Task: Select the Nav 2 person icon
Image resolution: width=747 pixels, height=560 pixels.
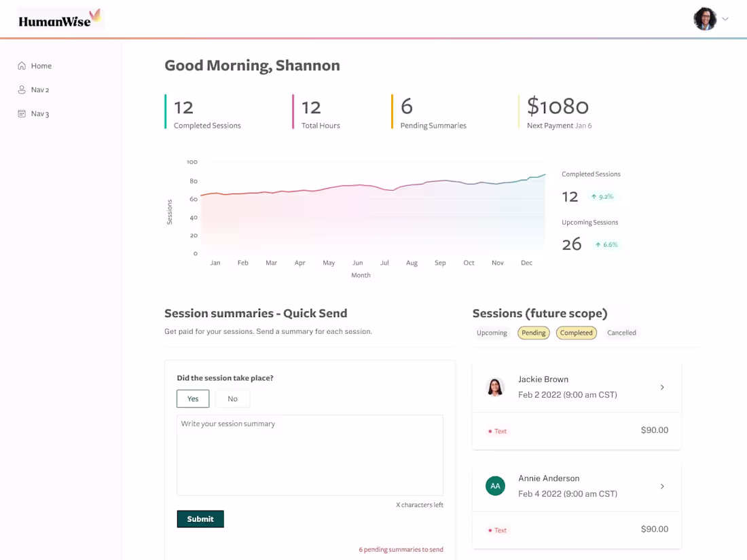Action: pos(22,90)
